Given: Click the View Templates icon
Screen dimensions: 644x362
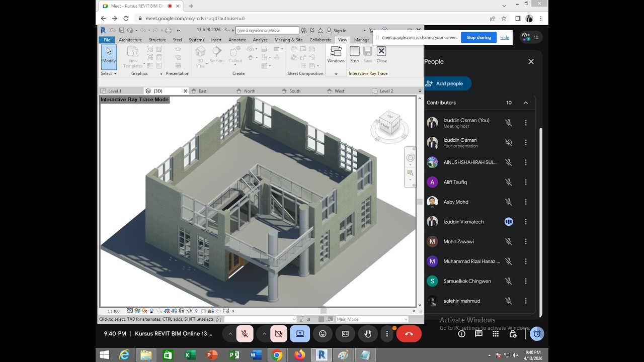Looking at the screenshot, I should click(133, 51).
